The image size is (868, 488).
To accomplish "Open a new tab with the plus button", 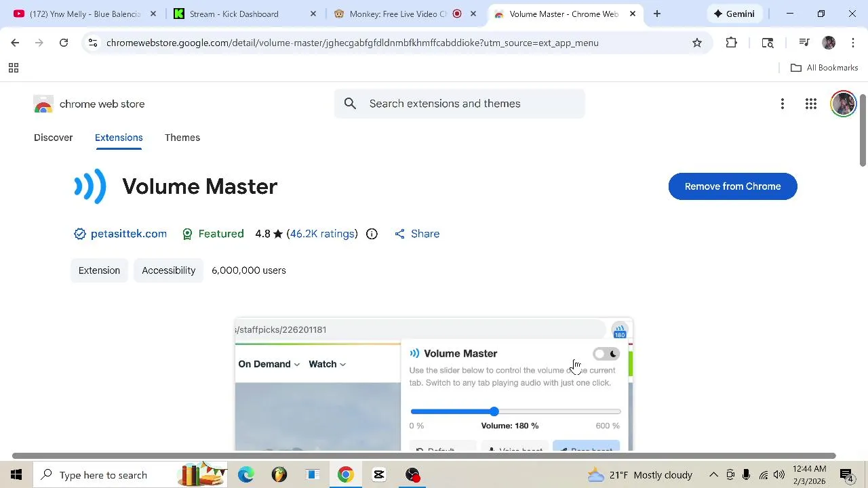I will tap(657, 14).
